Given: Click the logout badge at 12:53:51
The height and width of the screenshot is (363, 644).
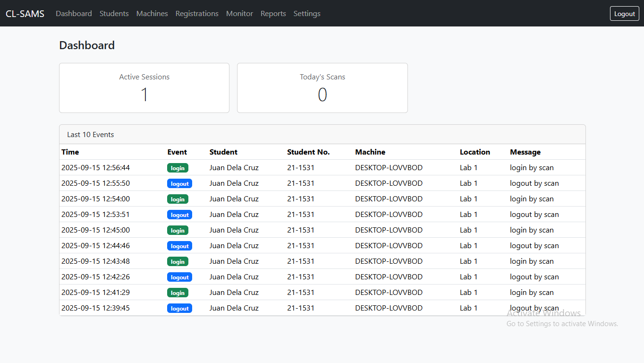Looking at the screenshot, I should tap(179, 215).
